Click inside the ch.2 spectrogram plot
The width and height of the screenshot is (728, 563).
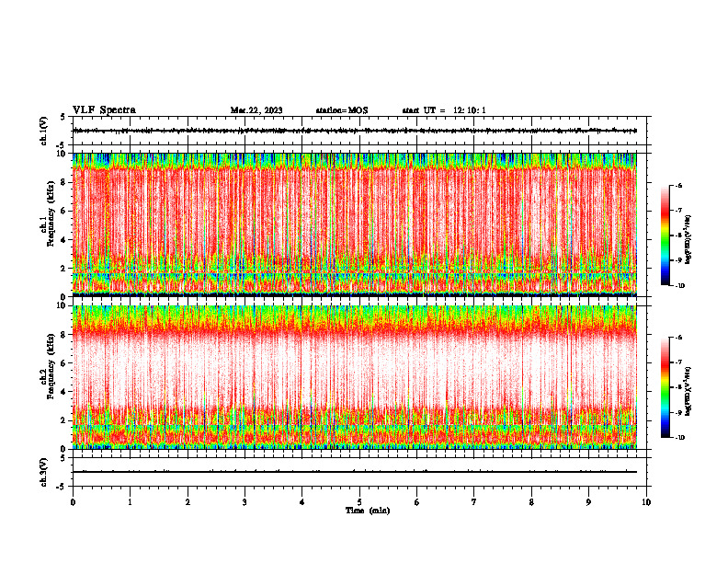tap(355, 377)
